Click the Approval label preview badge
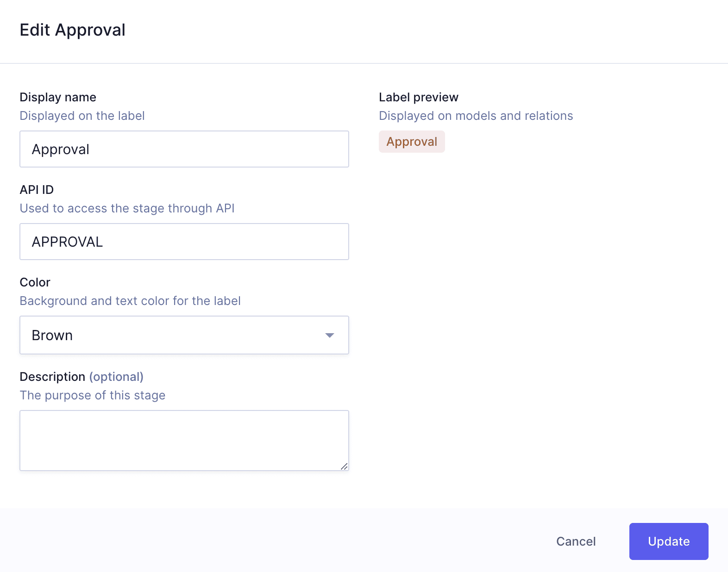The width and height of the screenshot is (728, 572). [x=412, y=142]
